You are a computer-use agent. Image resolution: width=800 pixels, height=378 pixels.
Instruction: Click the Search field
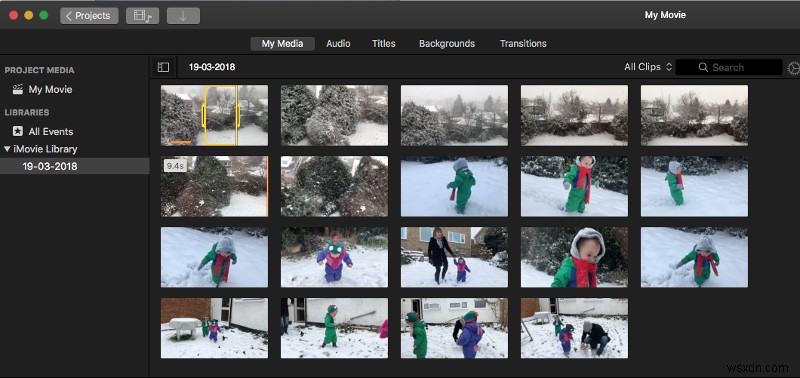(x=729, y=67)
